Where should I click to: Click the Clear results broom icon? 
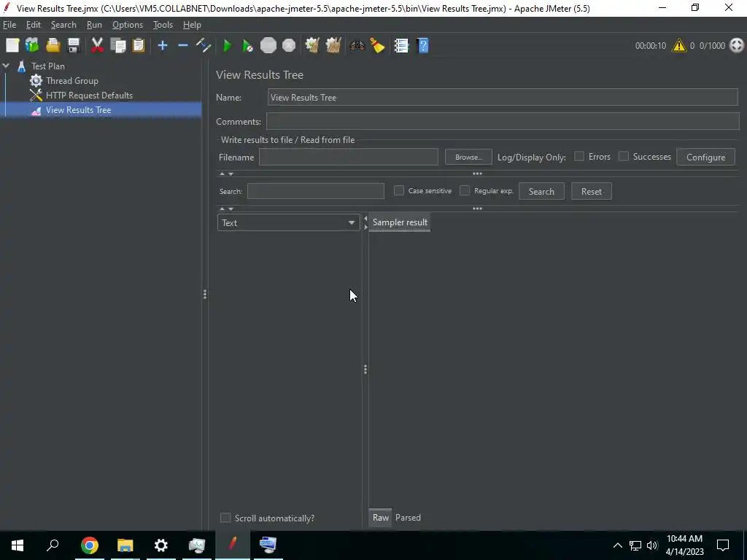(x=312, y=46)
